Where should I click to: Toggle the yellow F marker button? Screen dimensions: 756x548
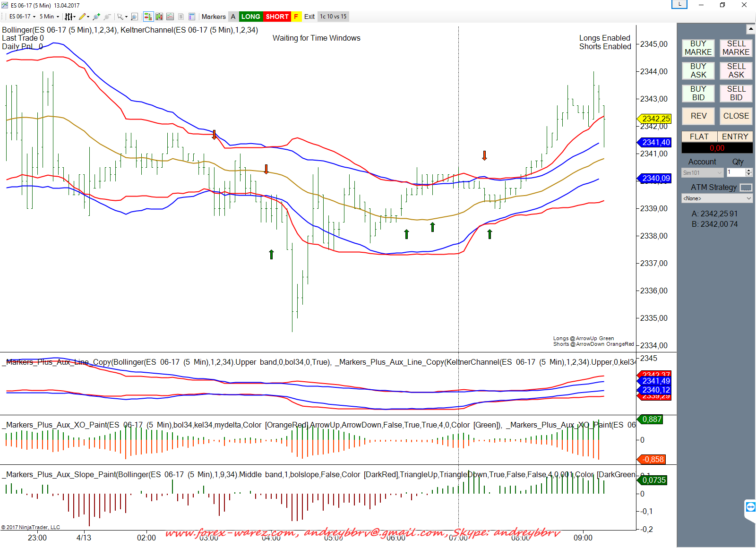pyautogui.click(x=296, y=17)
